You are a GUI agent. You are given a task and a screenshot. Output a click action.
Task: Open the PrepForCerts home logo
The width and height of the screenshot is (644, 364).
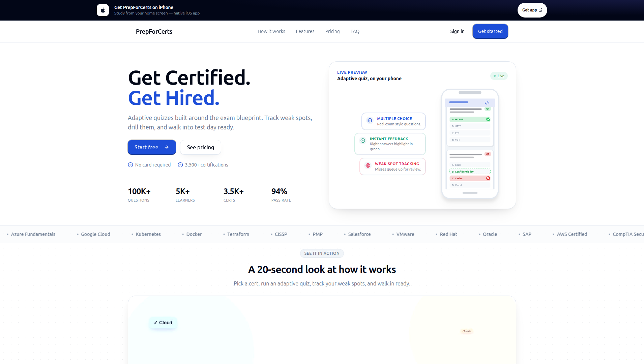(x=154, y=31)
